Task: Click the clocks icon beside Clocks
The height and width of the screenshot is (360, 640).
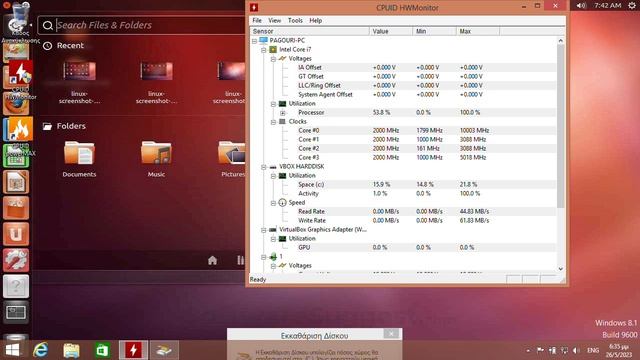Action: click(282, 122)
